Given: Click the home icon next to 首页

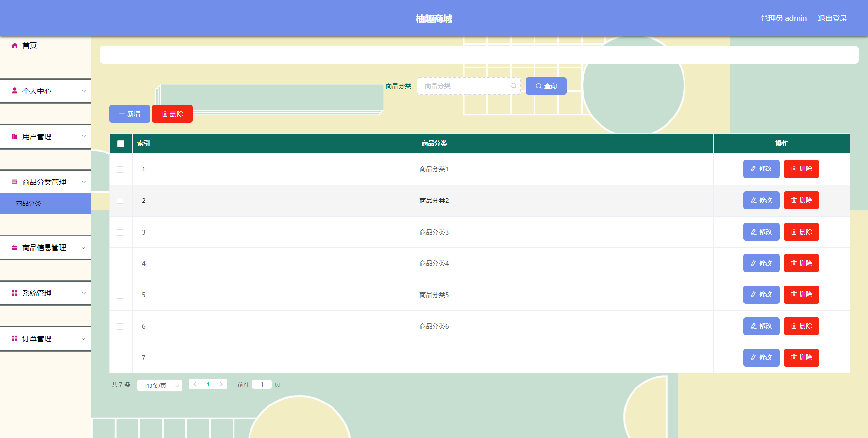Looking at the screenshot, I should click(14, 45).
